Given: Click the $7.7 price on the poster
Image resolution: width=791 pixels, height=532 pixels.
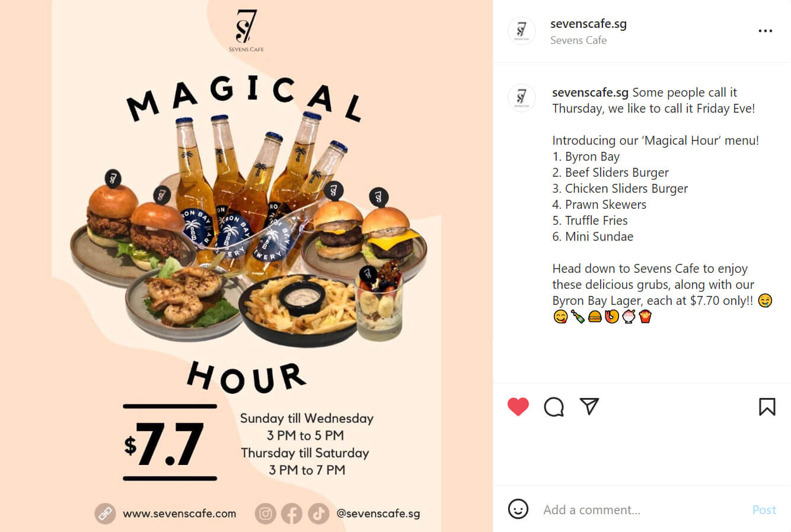Looking at the screenshot, I should tap(164, 444).
